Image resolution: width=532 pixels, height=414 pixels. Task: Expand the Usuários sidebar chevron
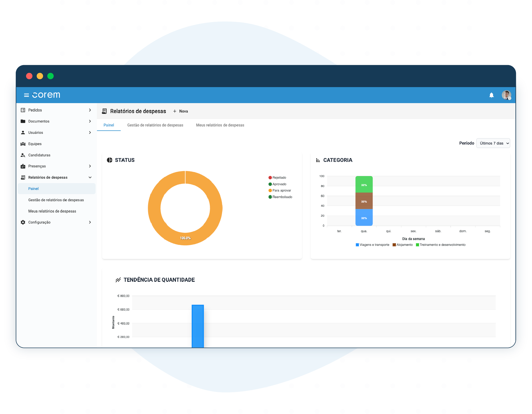(90, 132)
